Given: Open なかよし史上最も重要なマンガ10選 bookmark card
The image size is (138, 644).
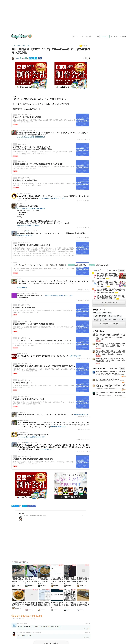Looking at the screenshot, I should coord(51,120).
